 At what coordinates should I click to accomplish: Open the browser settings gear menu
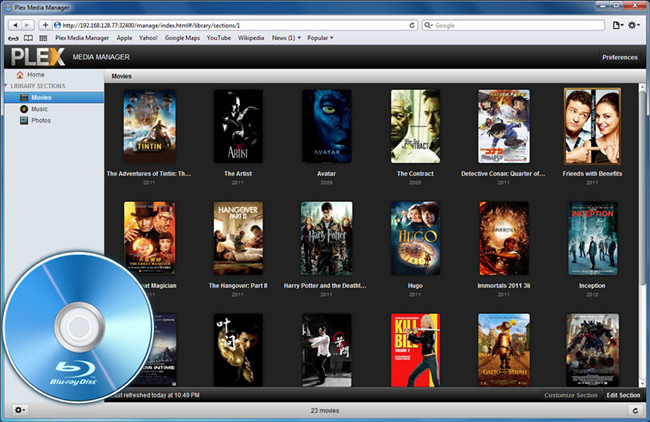pos(633,25)
